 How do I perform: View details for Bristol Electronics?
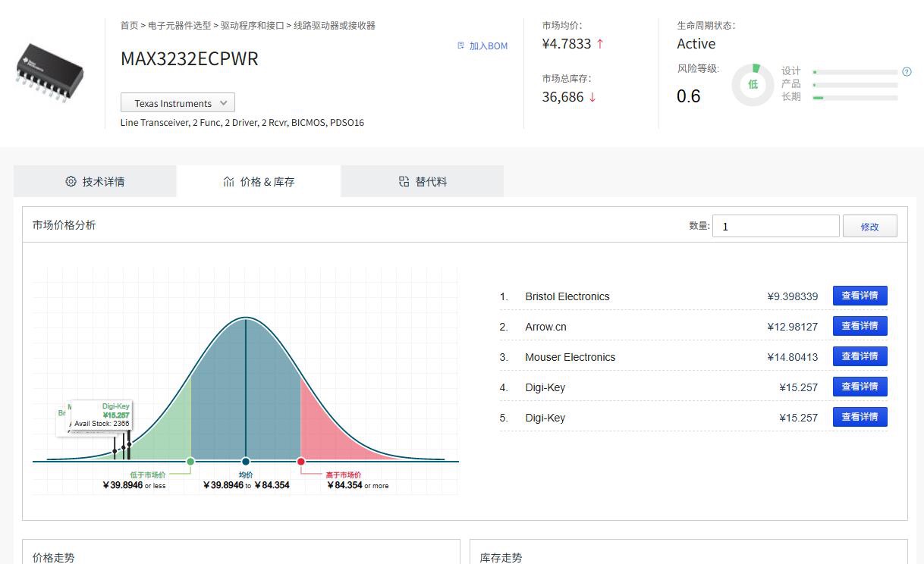pos(860,296)
